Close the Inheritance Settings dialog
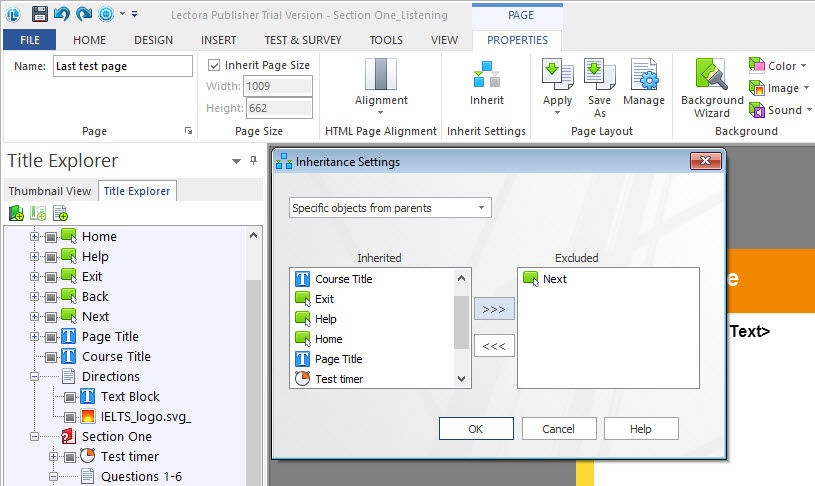 (705, 161)
